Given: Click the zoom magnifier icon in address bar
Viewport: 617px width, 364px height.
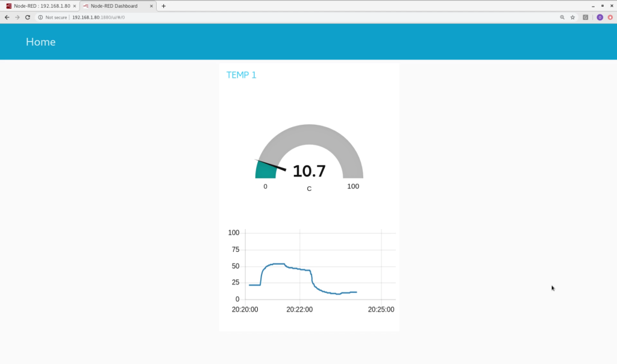Looking at the screenshot, I should coord(562,17).
